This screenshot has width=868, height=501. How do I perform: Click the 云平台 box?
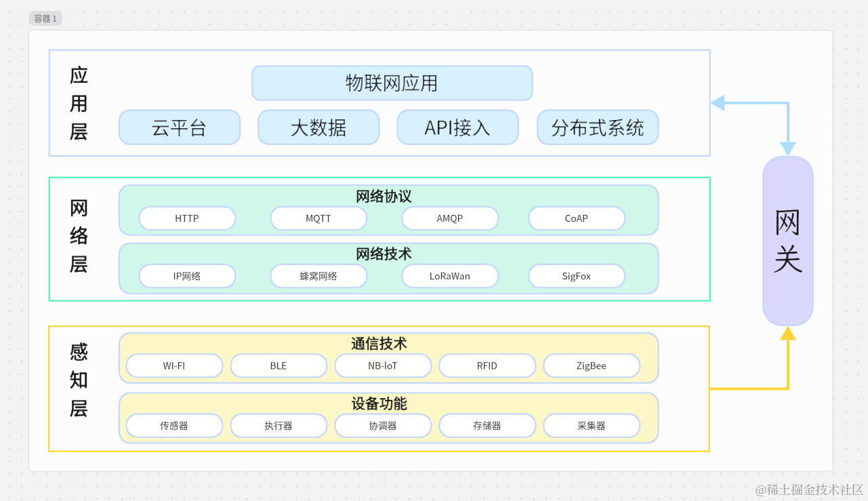click(180, 127)
